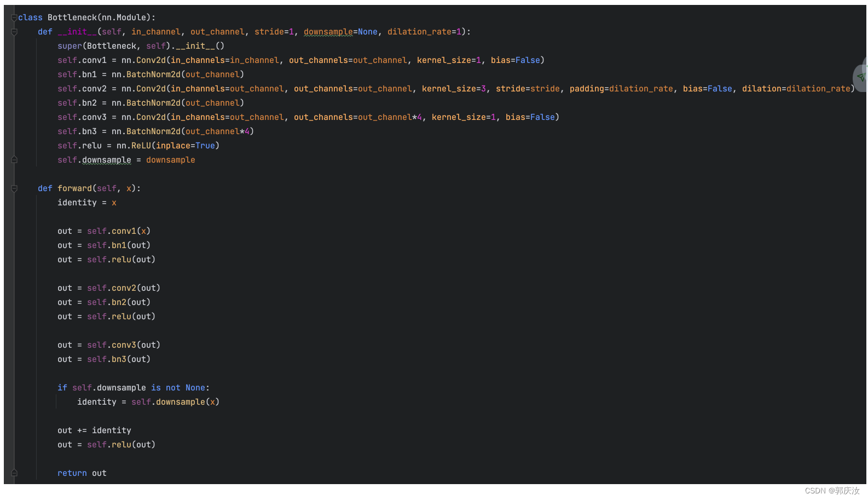This screenshot has height=500, width=868.
Task: Click the 'out = self.conv2(out)' line
Action: tap(109, 288)
